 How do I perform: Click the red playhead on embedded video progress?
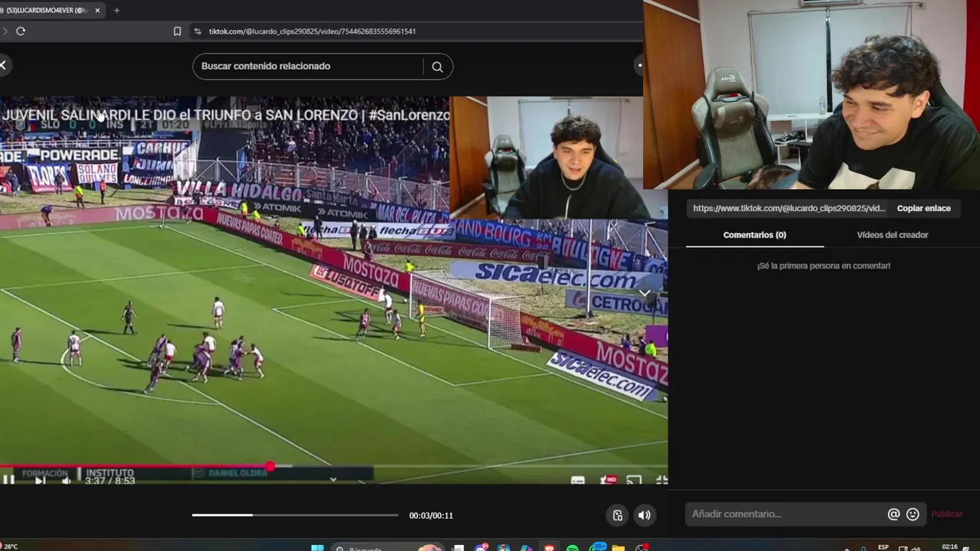pyautogui.click(x=270, y=466)
